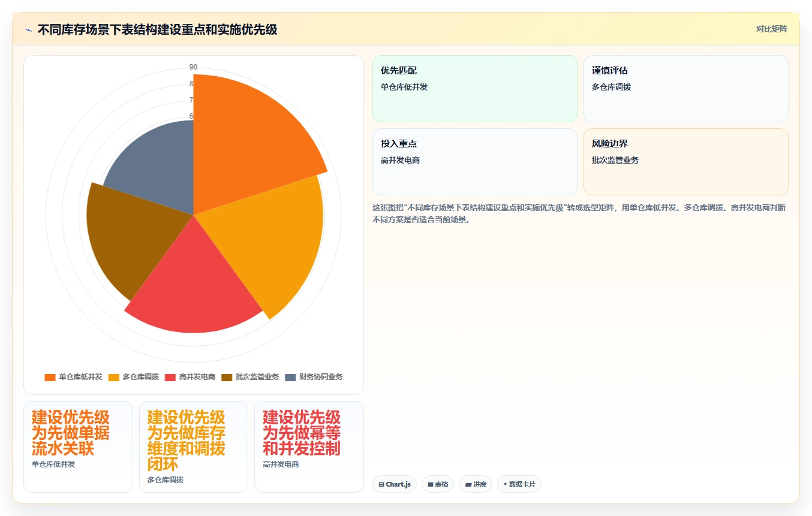Screen dimensions: 812x516
Task: Click the 数据卡片 tag pill
Action: [519, 484]
